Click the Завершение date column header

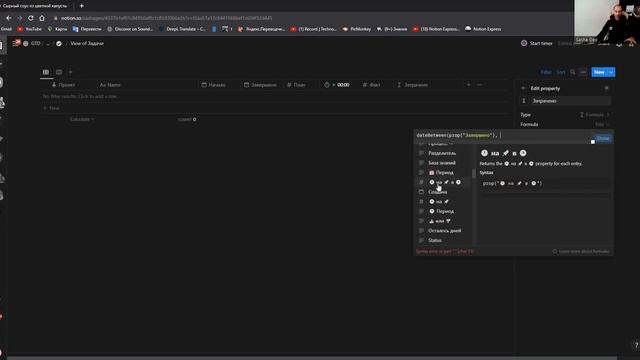tap(260, 85)
